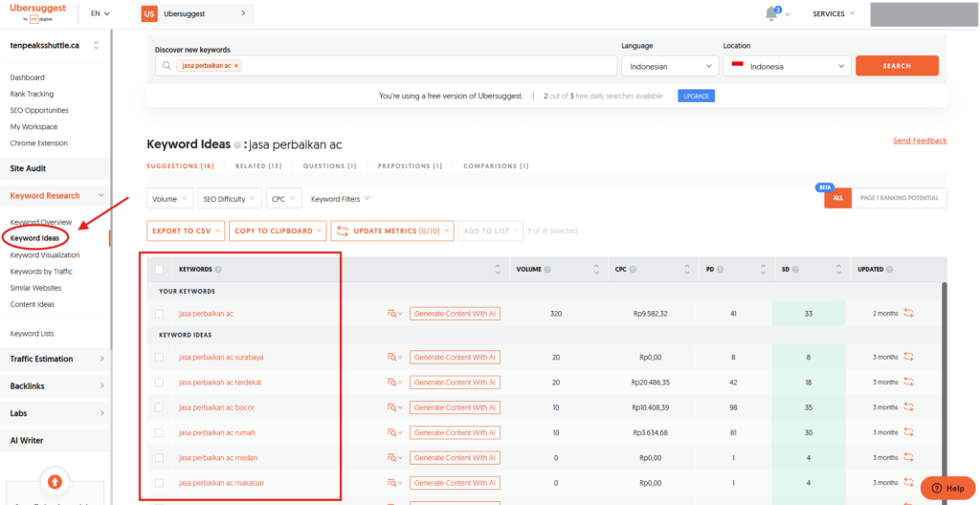
Task: Open the Language dropdown set to Indonesian
Action: coord(669,66)
